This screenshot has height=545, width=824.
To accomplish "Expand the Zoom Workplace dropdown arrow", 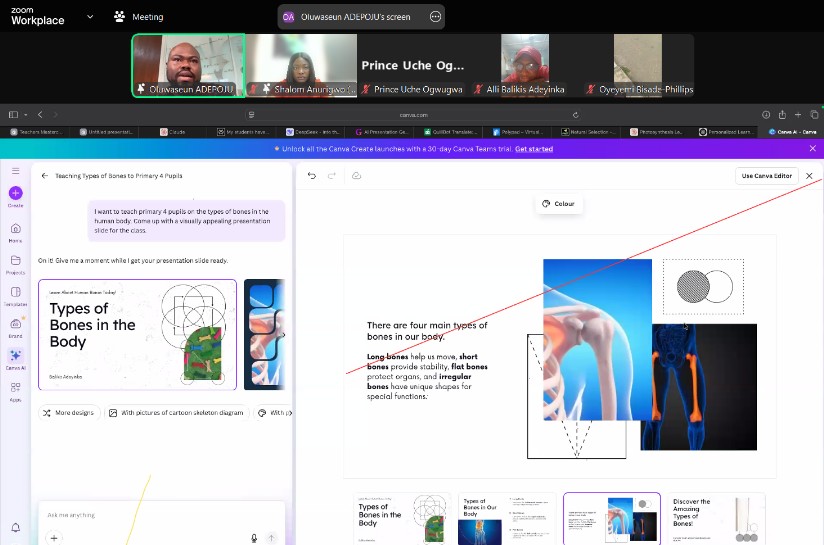I will pyautogui.click(x=90, y=17).
